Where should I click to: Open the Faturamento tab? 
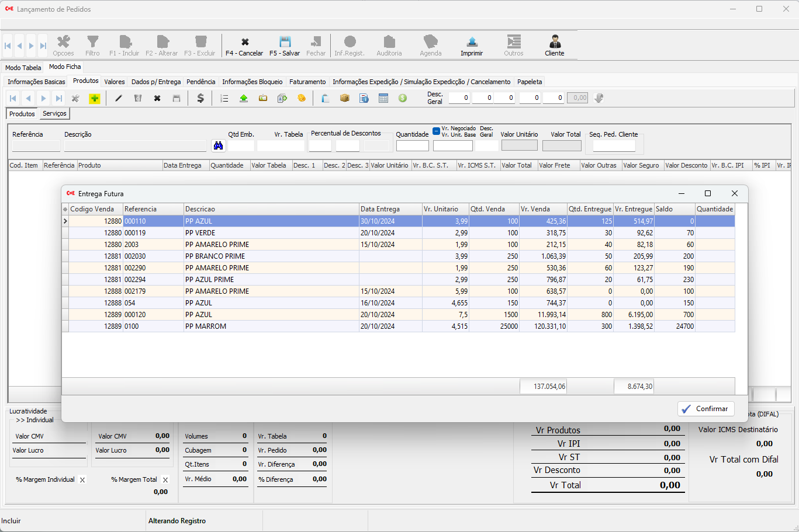pyautogui.click(x=307, y=82)
